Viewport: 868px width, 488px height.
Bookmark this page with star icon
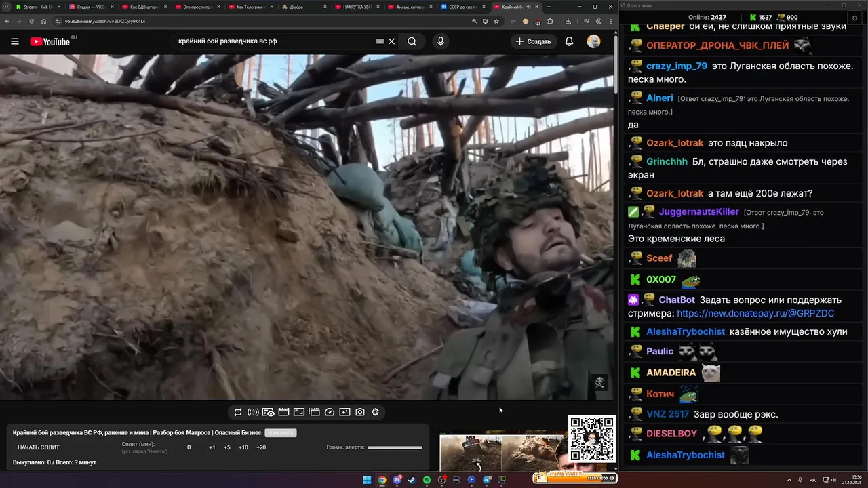click(x=496, y=21)
